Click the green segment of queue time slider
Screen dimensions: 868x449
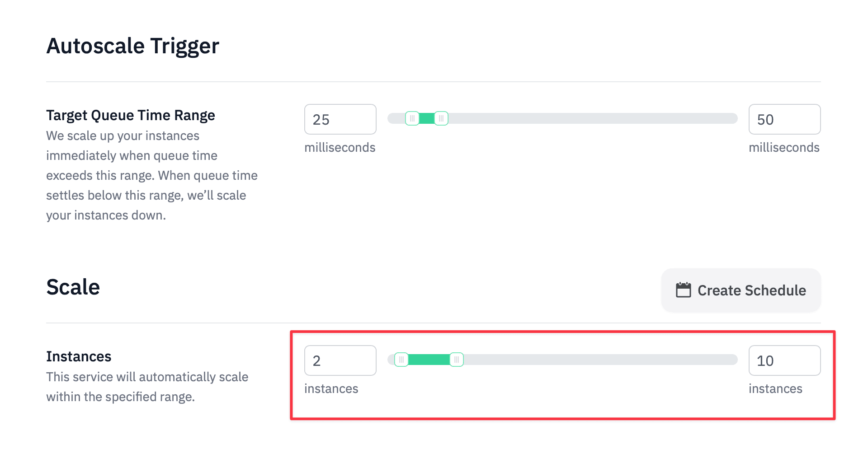tap(427, 118)
